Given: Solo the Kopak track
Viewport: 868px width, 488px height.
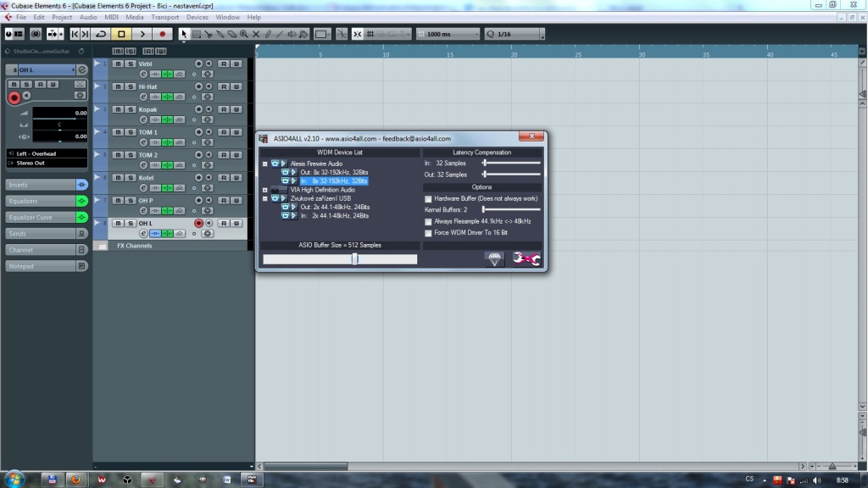Looking at the screenshot, I should tap(130, 109).
